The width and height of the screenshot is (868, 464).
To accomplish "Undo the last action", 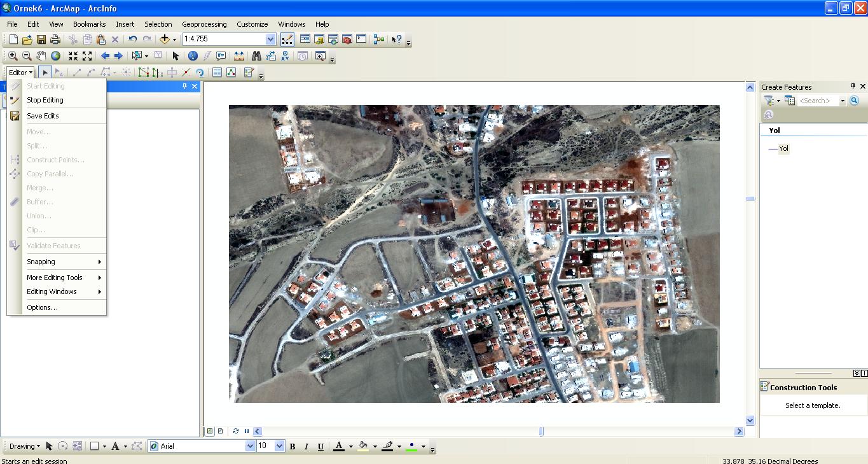I will pyautogui.click(x=133, y=39).
